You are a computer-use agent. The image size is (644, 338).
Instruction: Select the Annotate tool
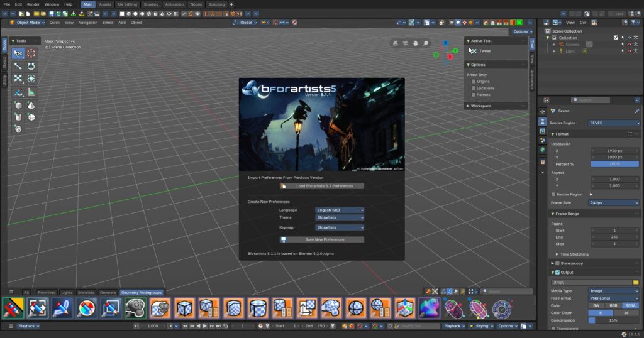point(18,92)
